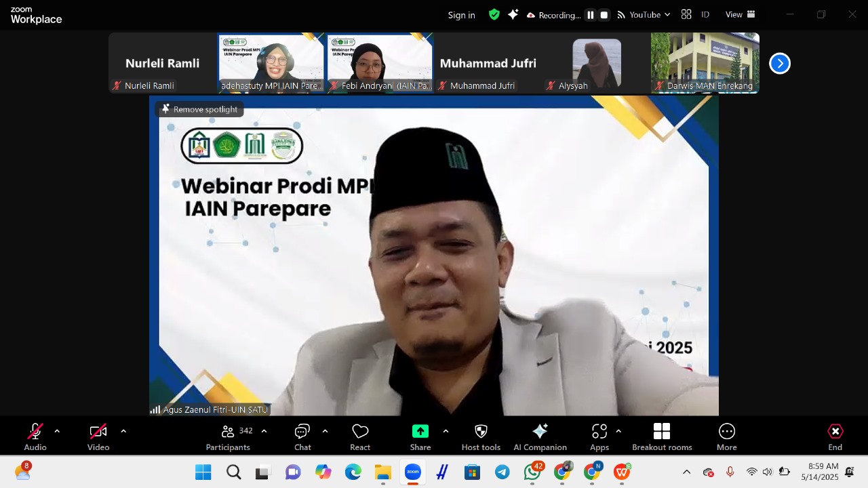
Task: Open Breakout rooms
Action: 662,436
